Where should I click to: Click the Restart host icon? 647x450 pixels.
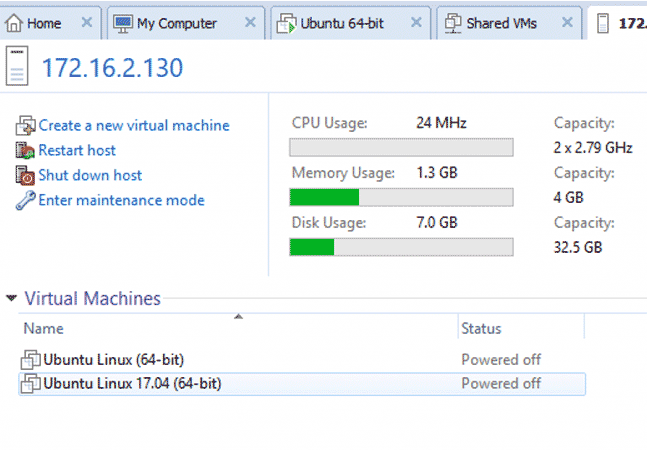click(26, 151)
